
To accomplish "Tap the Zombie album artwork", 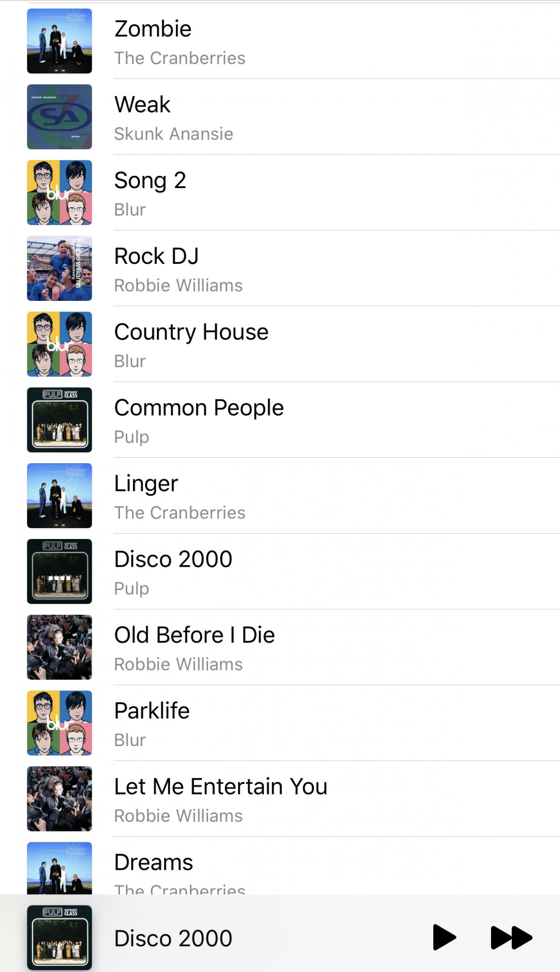I will pos(59,41).
